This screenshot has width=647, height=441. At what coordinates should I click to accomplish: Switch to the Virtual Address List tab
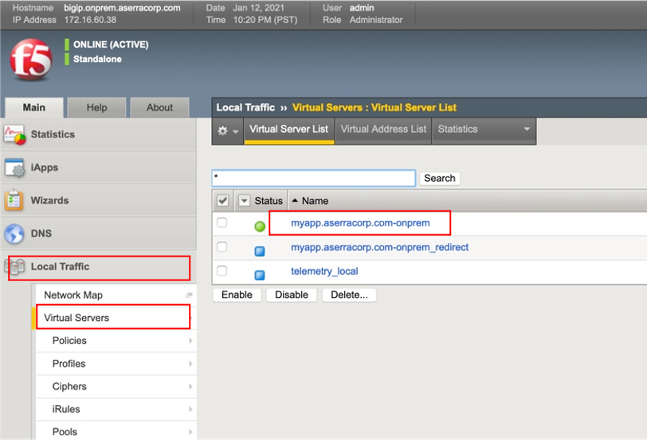384,129
